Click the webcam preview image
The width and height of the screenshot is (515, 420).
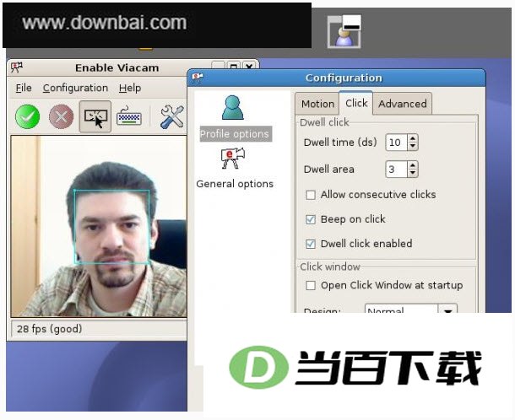[99, 226]
